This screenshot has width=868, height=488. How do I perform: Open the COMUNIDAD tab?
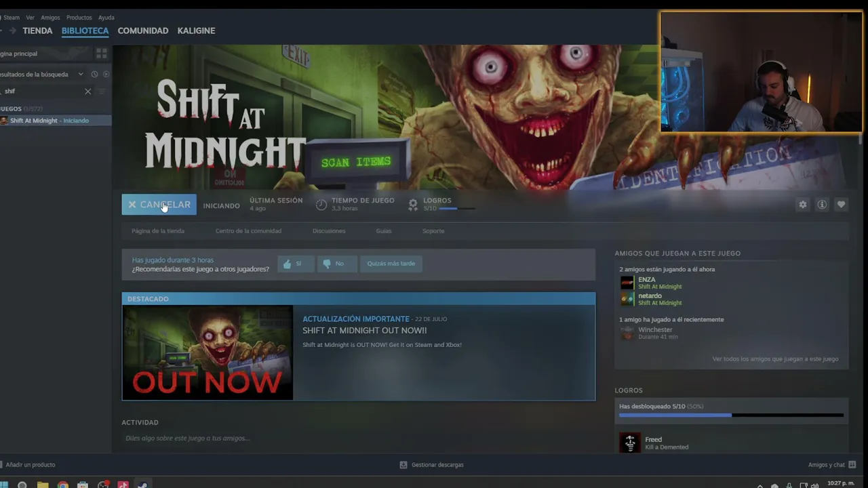pos(143,30)
